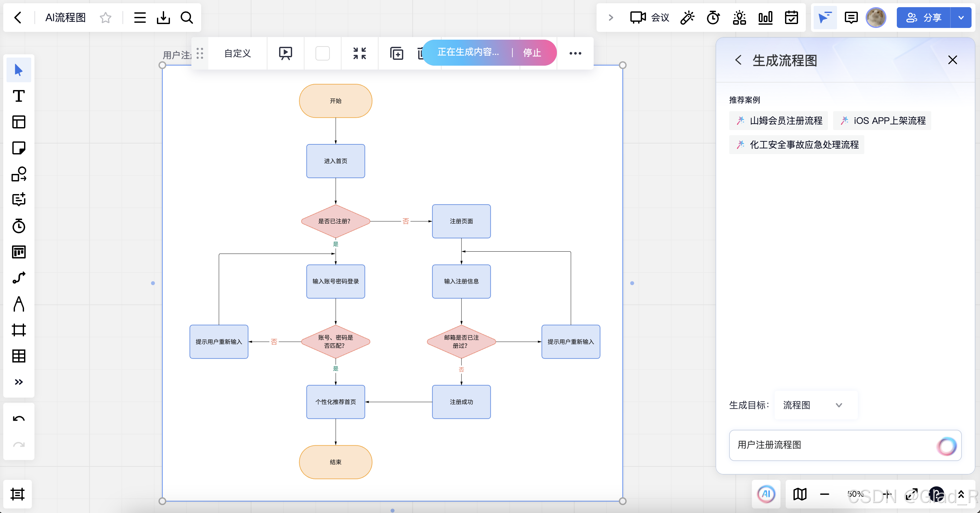Image resolution: width=980 pixels, height=513 pixels.
Task: Toggle the minimap view icon
Action: [x=800, y=494]
